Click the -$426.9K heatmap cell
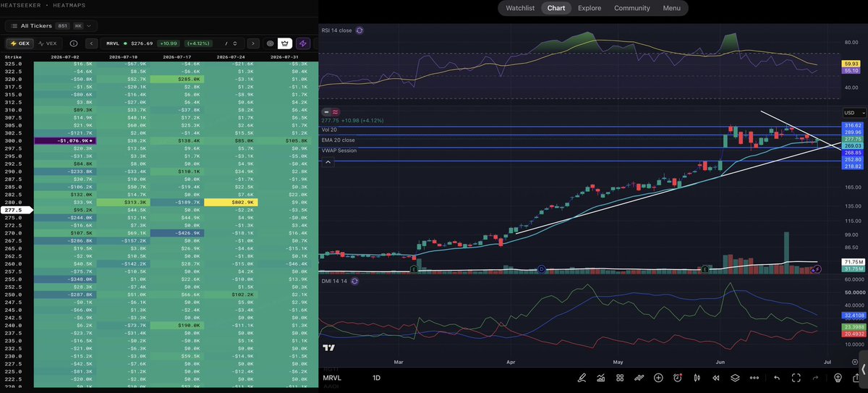The width and height of the screenshot is (868, 393). click(x=176, y=233)
